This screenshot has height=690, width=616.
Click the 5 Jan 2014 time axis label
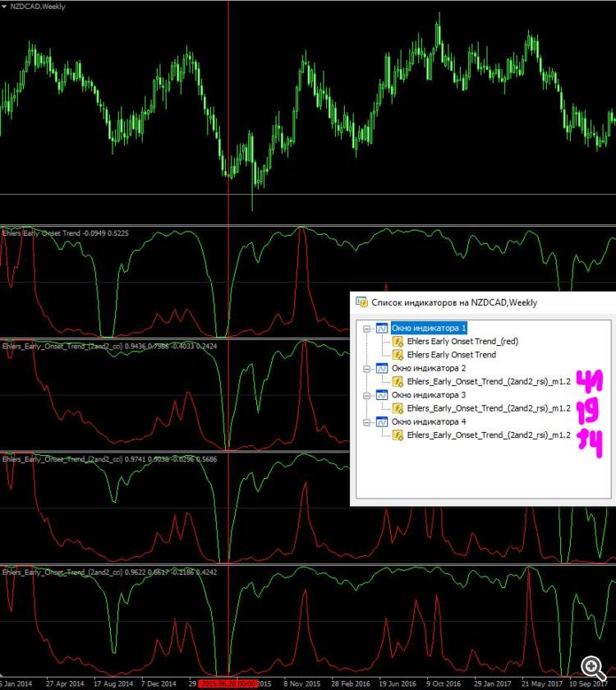coord(16,683)
